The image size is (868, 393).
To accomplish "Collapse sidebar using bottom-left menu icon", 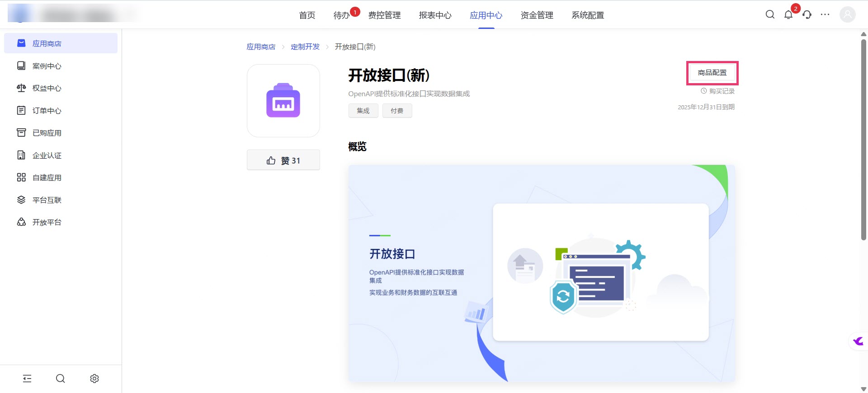I will pyautogui.click(x=27, y=379).
